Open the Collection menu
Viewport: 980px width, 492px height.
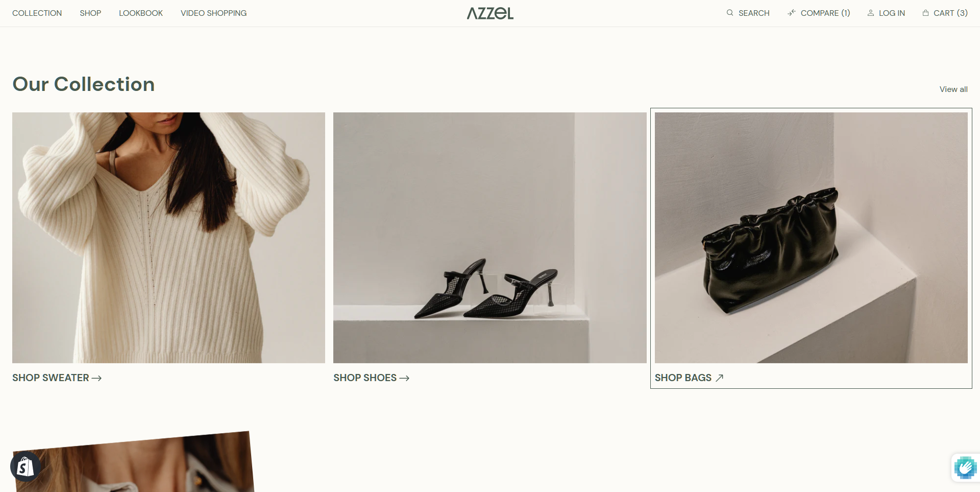click(37, 13)
